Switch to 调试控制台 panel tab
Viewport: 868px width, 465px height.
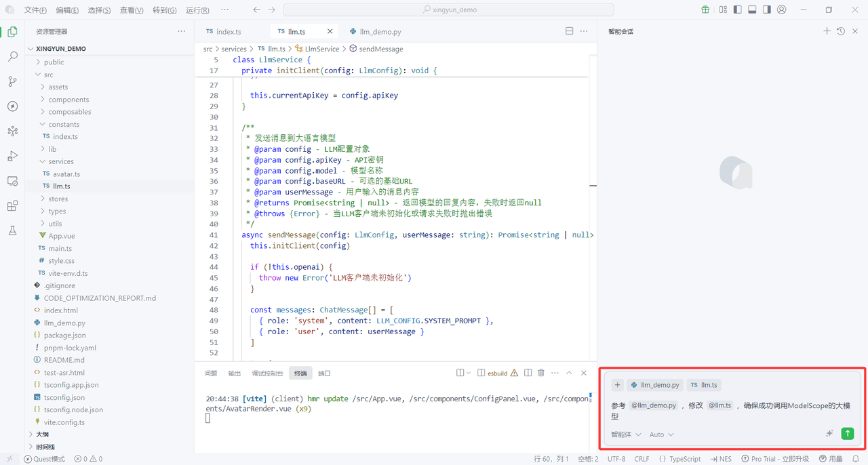pyautogui.click(x=268, y=373)
